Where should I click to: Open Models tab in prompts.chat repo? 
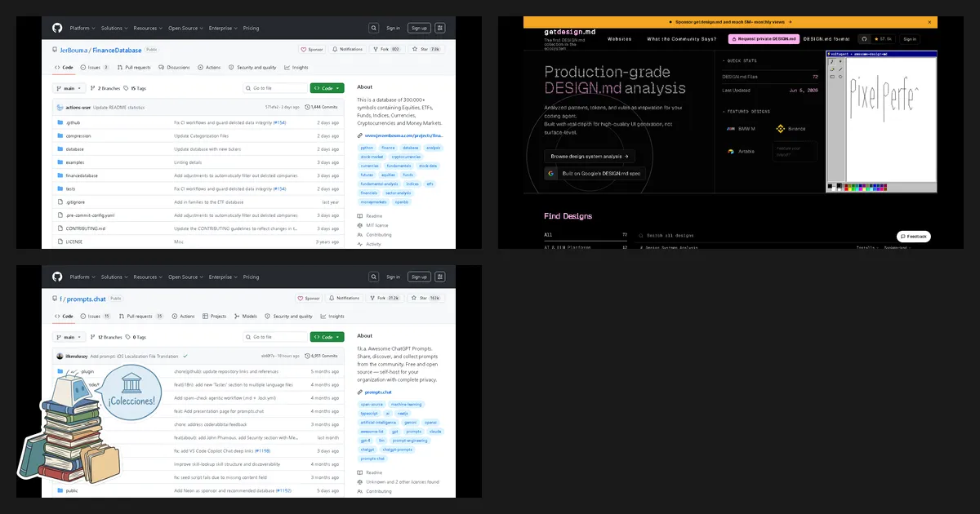(x=245, y=317)
